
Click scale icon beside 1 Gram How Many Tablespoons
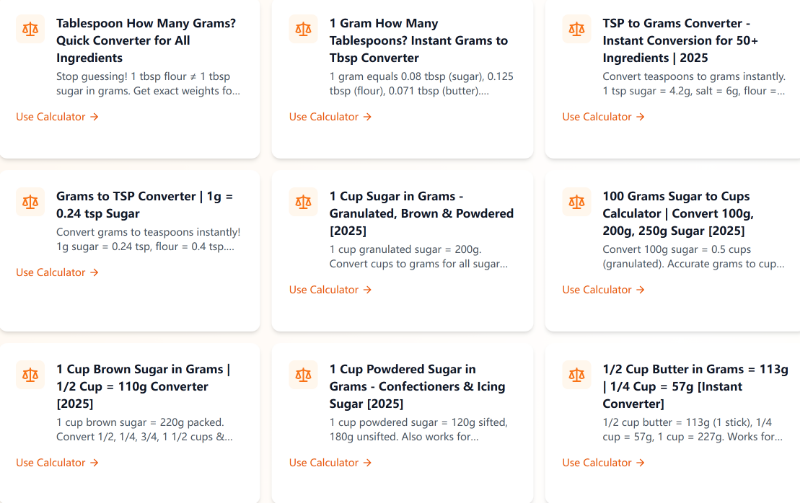pyautogui.click(x=303, y=29)
